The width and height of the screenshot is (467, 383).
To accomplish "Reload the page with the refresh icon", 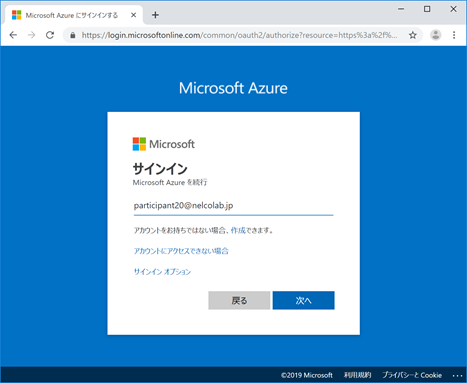I will point(50,35).
